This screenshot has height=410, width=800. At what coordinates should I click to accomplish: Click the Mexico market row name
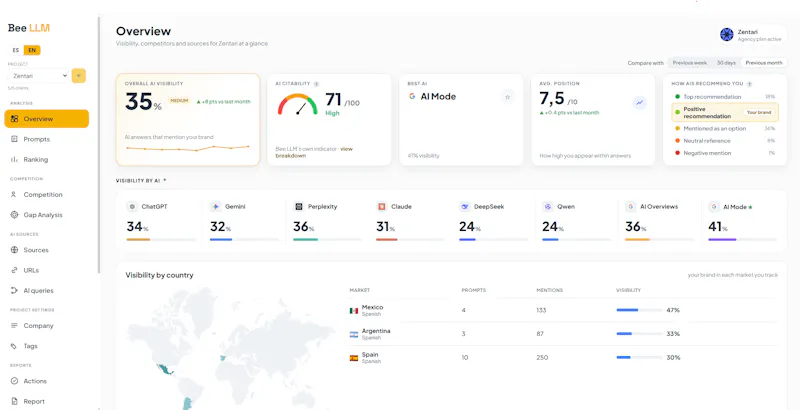pos(372,308)
